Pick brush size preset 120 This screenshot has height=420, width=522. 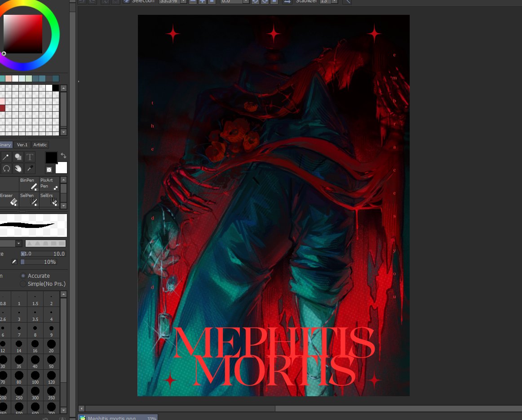click(x=51, y=378)
